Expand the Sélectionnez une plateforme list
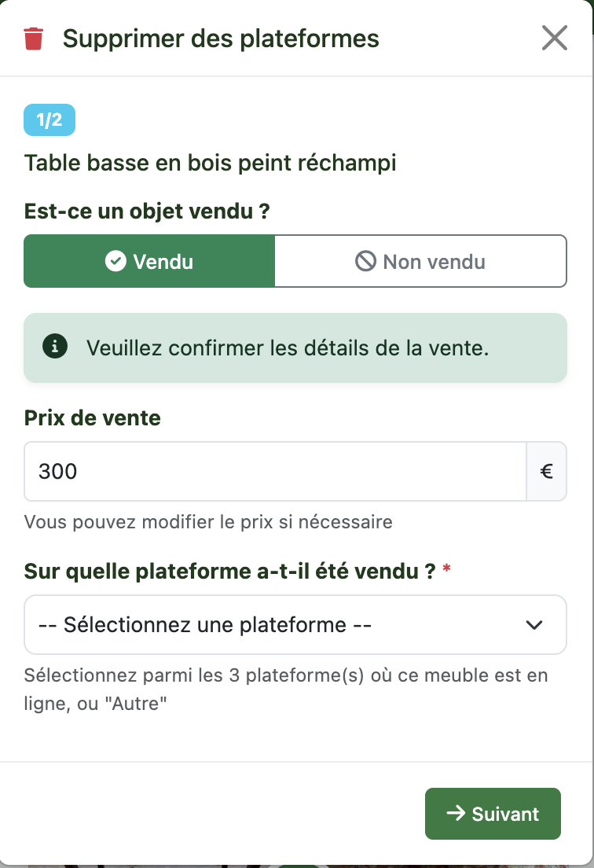This screenshot has height=868, width=594. point(295,624)
